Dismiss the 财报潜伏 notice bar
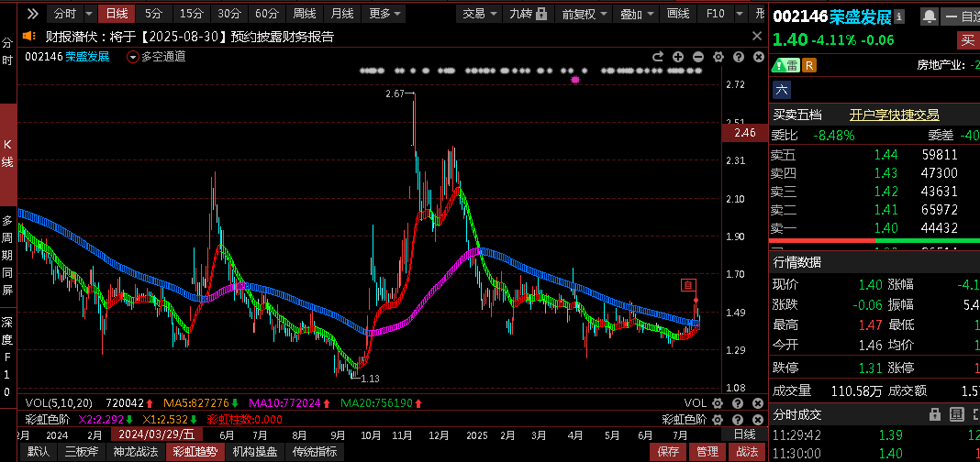Image resolution: width=980 pixels, height=462 pixels. click(757, 37)
